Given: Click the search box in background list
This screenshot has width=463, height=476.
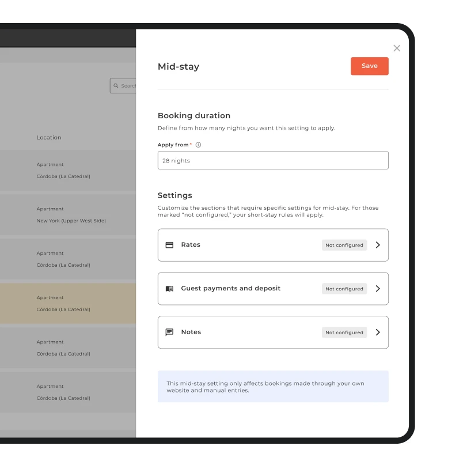Looking at the screenshot, I should 123,86.
